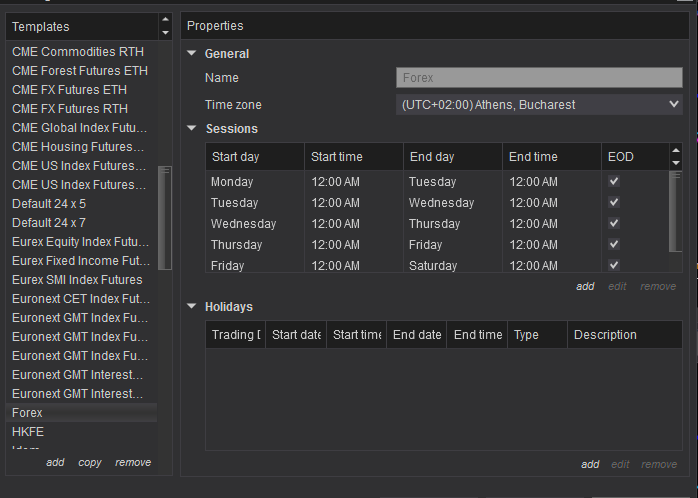Toggle EOD checkbox for Wednesday session
Image resolution: width=698 pixels, height=498 pixels.
pyautogui.click(x=614, y=224)
